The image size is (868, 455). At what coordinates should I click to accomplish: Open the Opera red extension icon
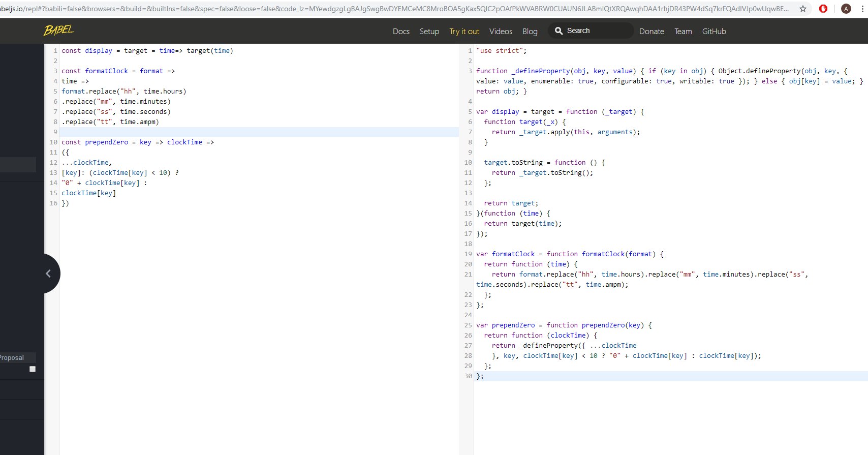(x=823, y=9)
